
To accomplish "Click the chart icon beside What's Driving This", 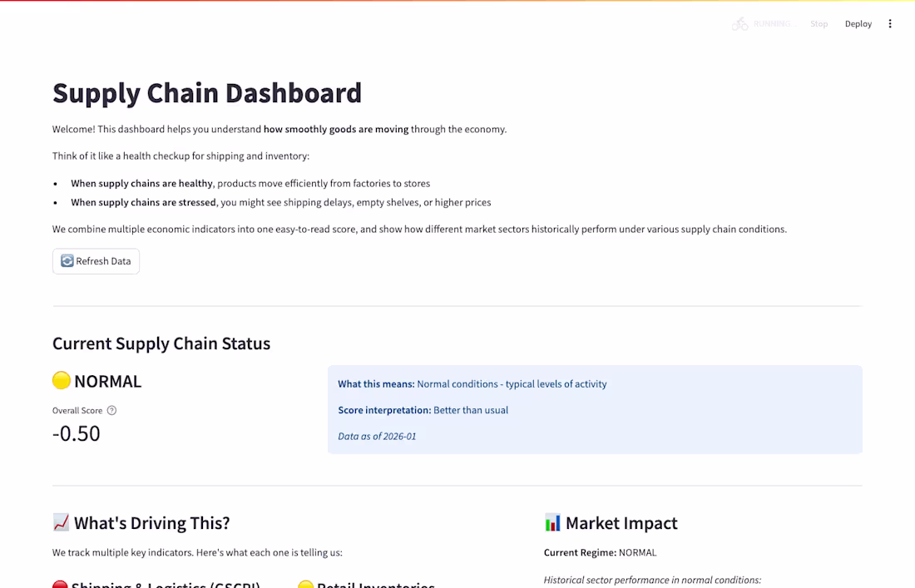I will click(60, 522).
